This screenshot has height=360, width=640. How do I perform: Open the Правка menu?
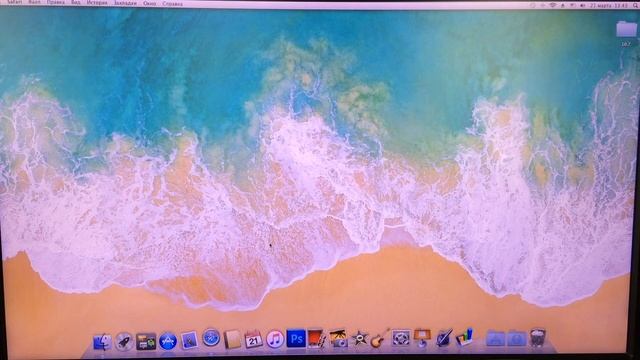[x=55, y=3]
